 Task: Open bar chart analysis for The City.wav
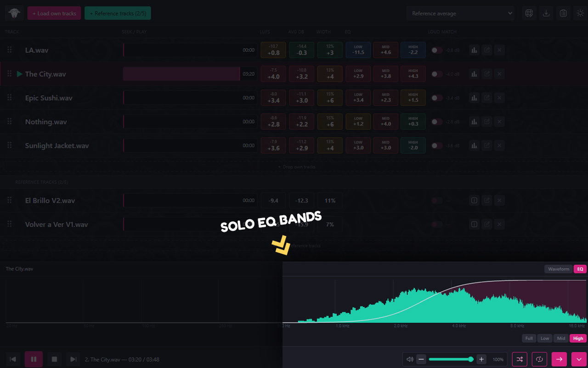[x=474, y=74]
